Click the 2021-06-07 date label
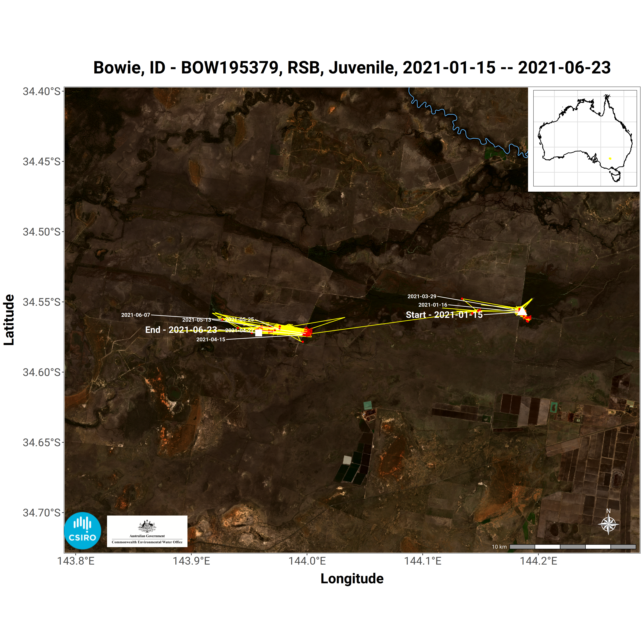The image size is (644, 644). tap(135, 315)
